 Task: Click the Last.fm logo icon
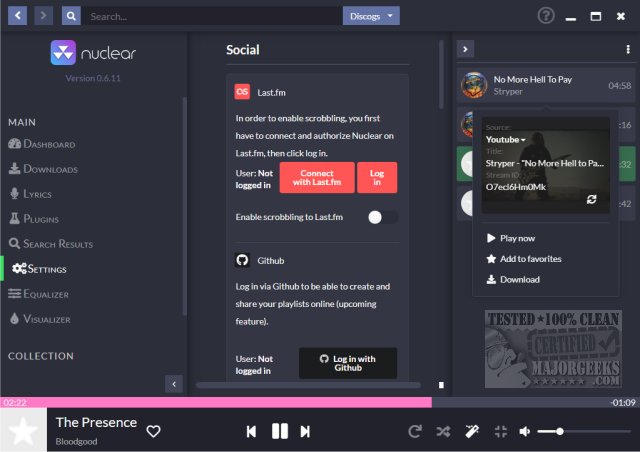click(x=242, y=92)
